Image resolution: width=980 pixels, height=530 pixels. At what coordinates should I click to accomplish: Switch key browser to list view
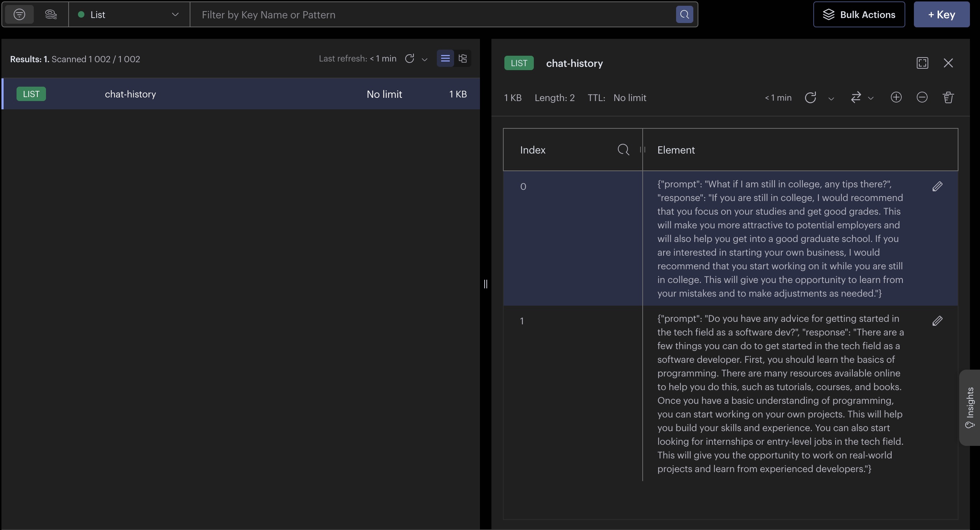(445, 59)
